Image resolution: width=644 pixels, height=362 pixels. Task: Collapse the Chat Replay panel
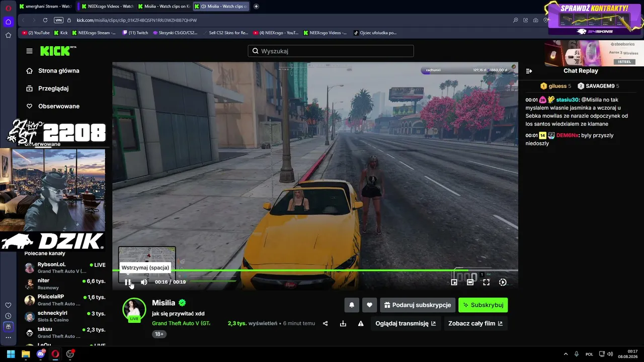coord(529,71)
